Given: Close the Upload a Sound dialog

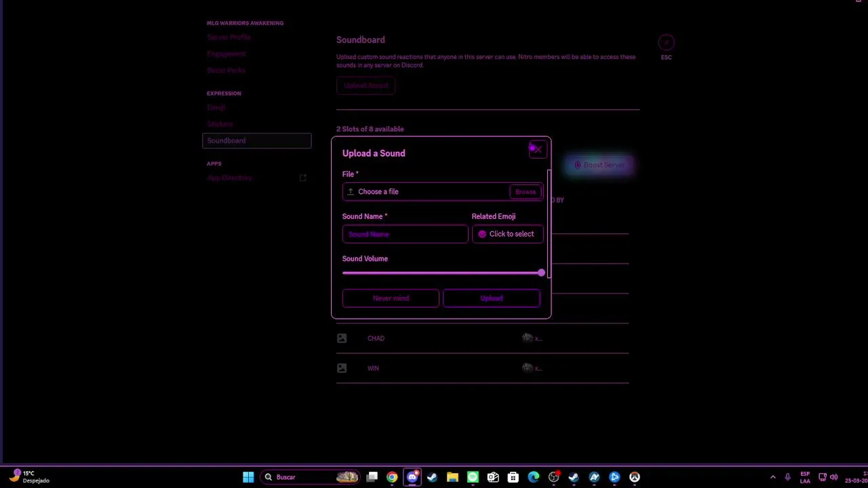Looking at the screenshot, I should (x=537, y=149).
